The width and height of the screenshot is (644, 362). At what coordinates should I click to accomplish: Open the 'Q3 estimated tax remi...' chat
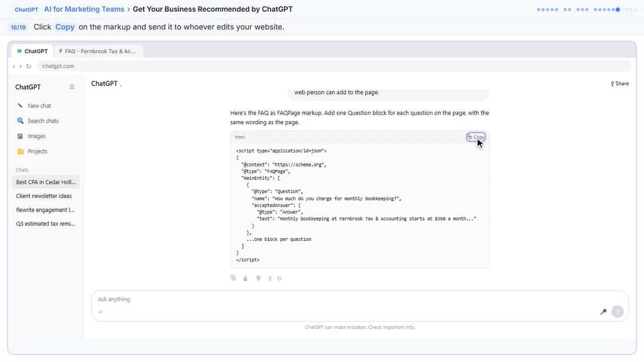coord(45,224)
